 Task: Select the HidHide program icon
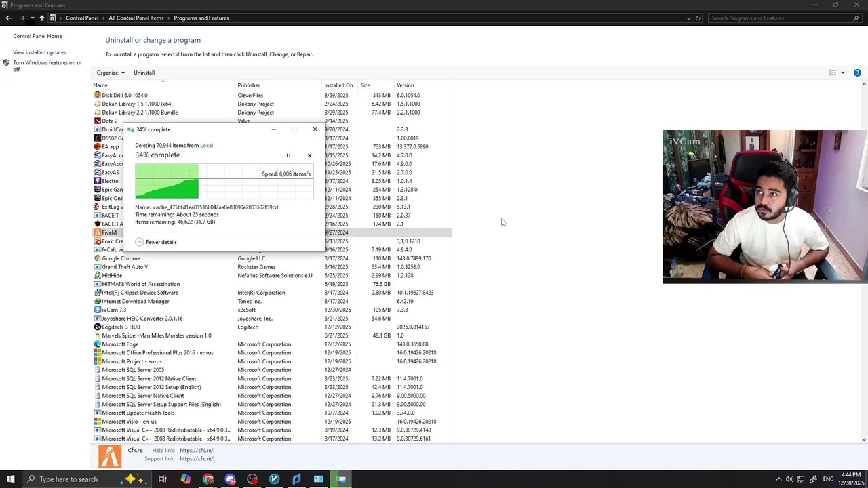point(97,276)
